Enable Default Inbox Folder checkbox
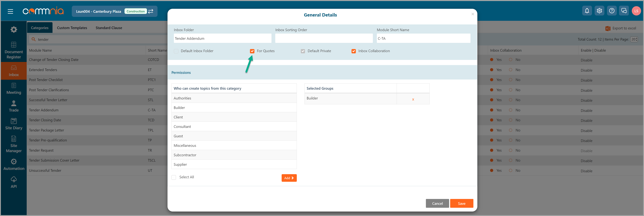 (176, 51)
